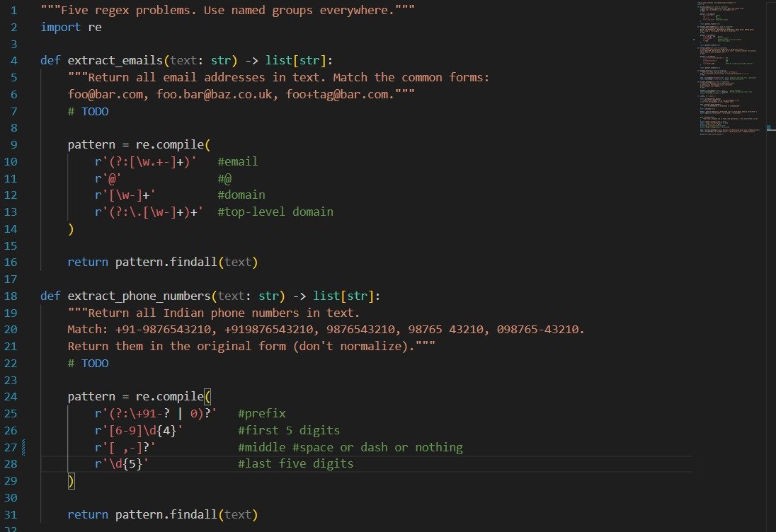Click the 'Five regex problems' module docstring
The width and height of the screenshot is (776, 532).
pyautogui.click(x=228, y=11)
